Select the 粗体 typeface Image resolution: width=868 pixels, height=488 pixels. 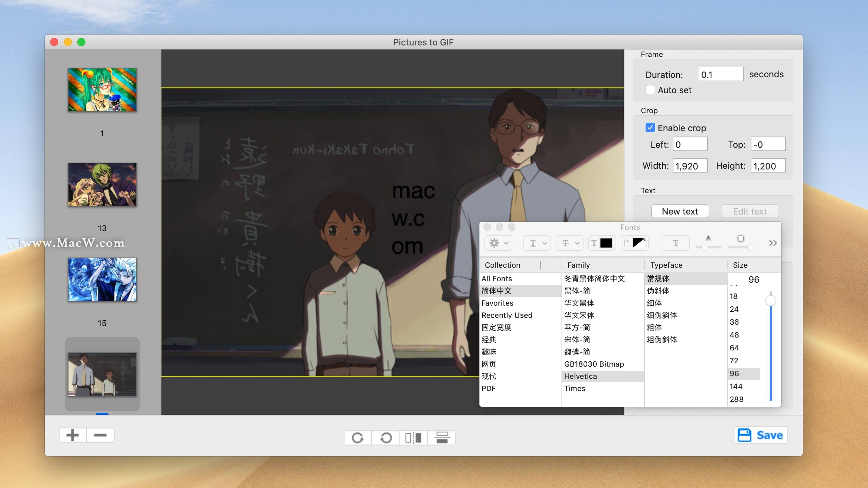click(686, 327)
